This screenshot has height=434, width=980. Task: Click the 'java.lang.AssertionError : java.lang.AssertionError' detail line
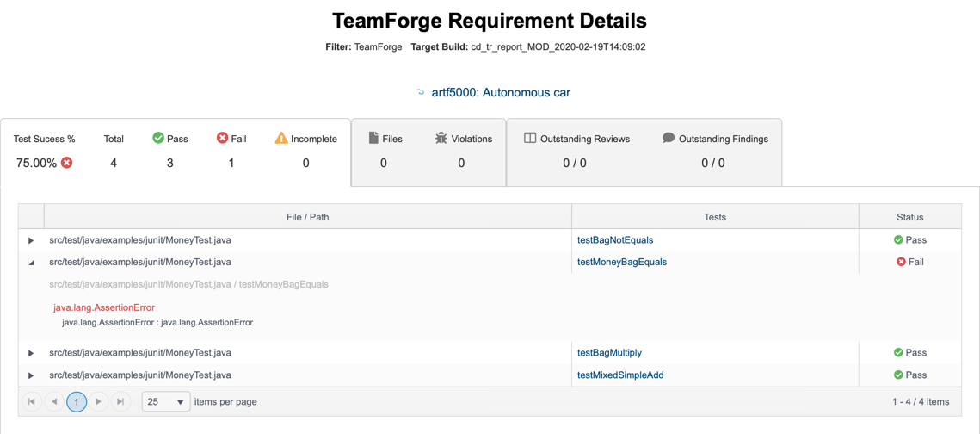pos(157,323)
